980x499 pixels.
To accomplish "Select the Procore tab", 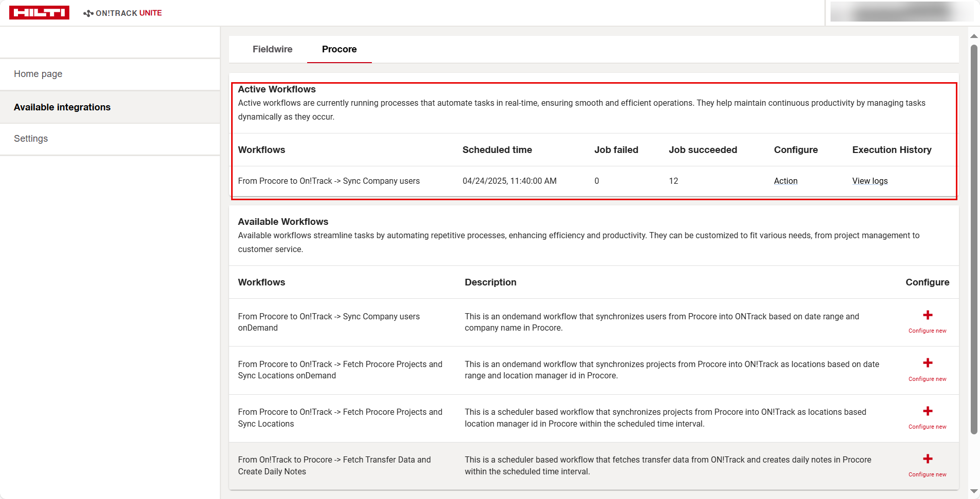I will click(339, 49).
